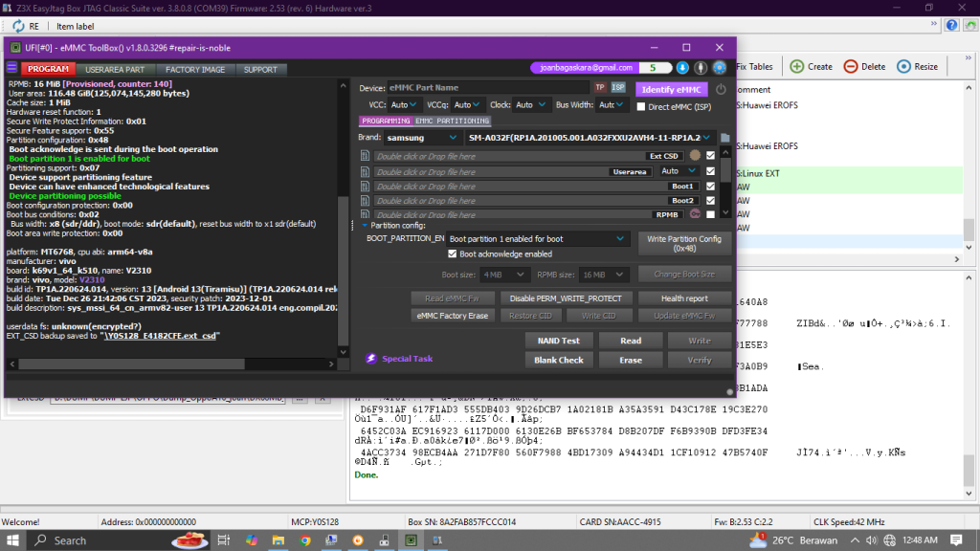
Task: Open the Clock dropdown
Action: point(530,105)
